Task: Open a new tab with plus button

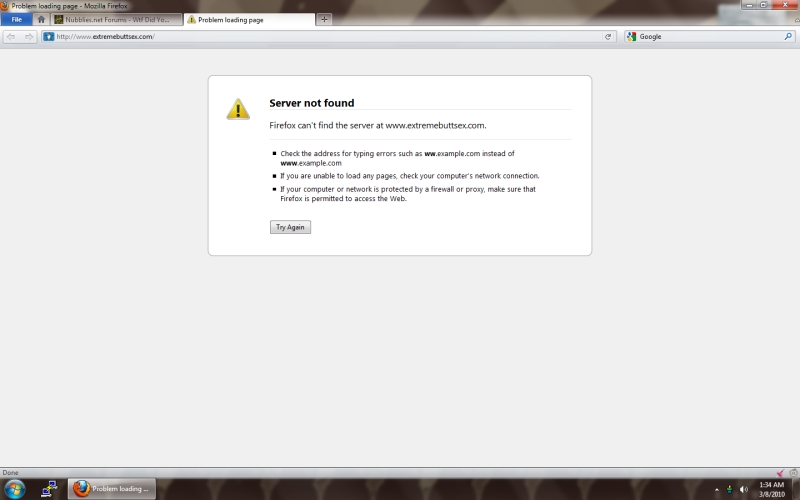Action: [x=324, y=19]
